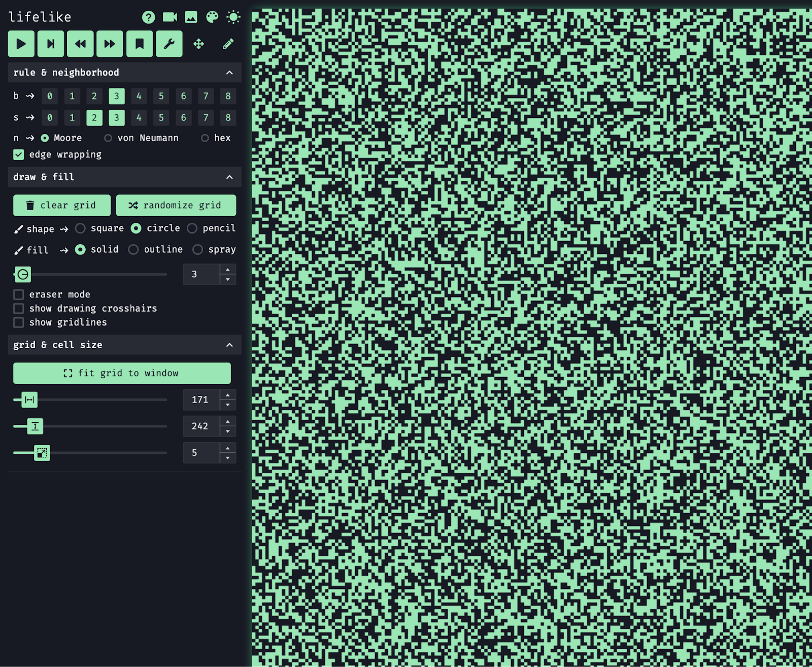
Task: Click the rewind speed icon
Action: pyautogui.click(x=80, y=44)
